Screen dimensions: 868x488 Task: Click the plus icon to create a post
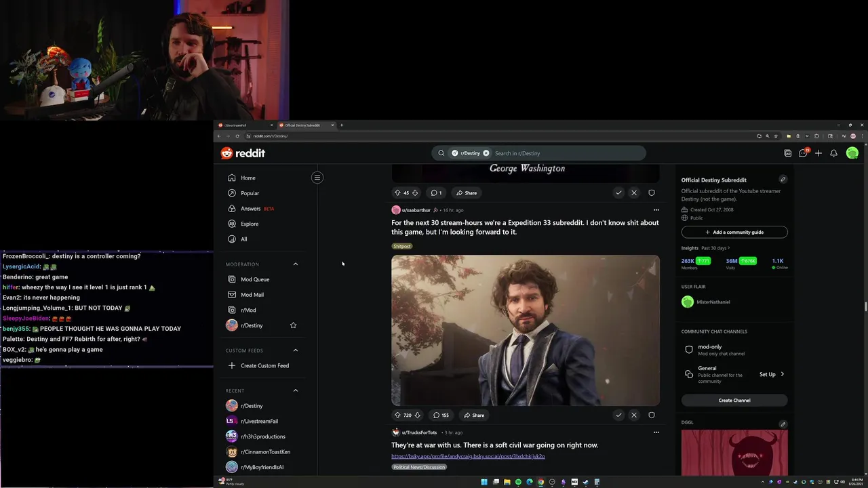coord(818,153)
